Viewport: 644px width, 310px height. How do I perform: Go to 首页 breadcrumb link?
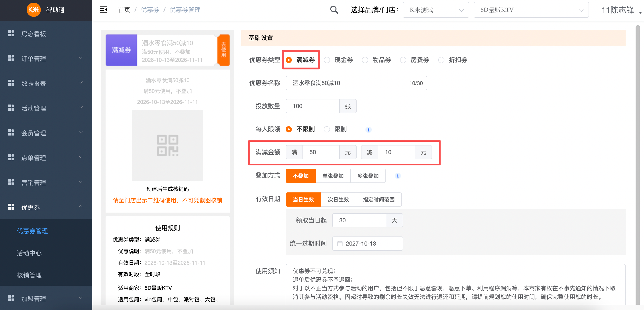[x=124, y=10]
